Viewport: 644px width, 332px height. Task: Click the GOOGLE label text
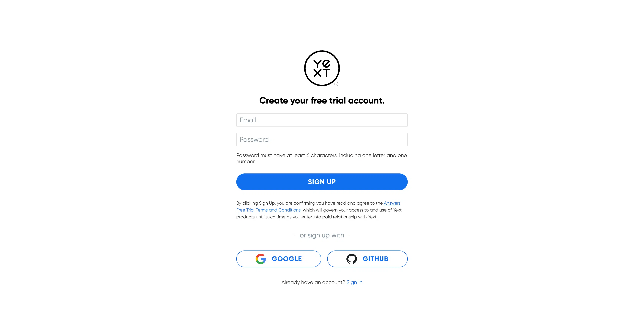287,259
